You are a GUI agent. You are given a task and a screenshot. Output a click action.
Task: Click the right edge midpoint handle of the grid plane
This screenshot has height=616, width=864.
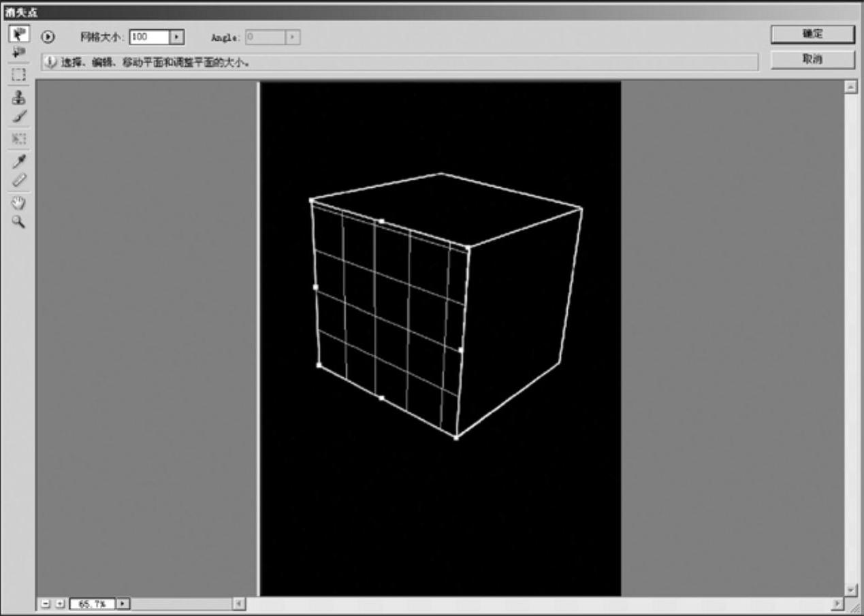(x=461, y=350)
